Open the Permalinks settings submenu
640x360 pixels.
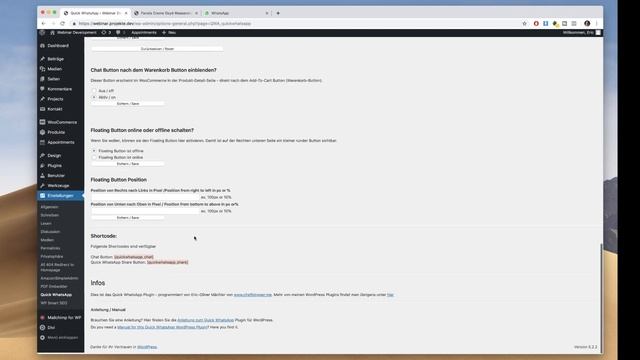[x=51, y=248]
